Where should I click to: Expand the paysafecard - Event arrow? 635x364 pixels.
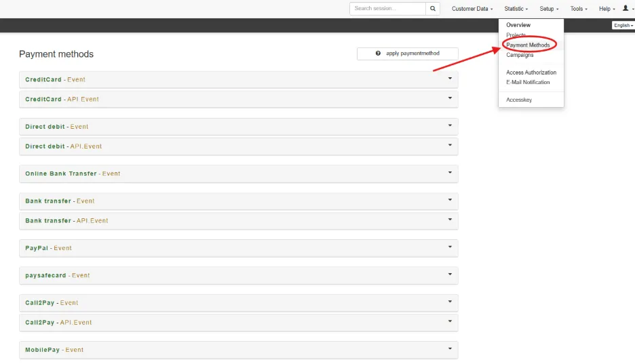coord(450,275)
